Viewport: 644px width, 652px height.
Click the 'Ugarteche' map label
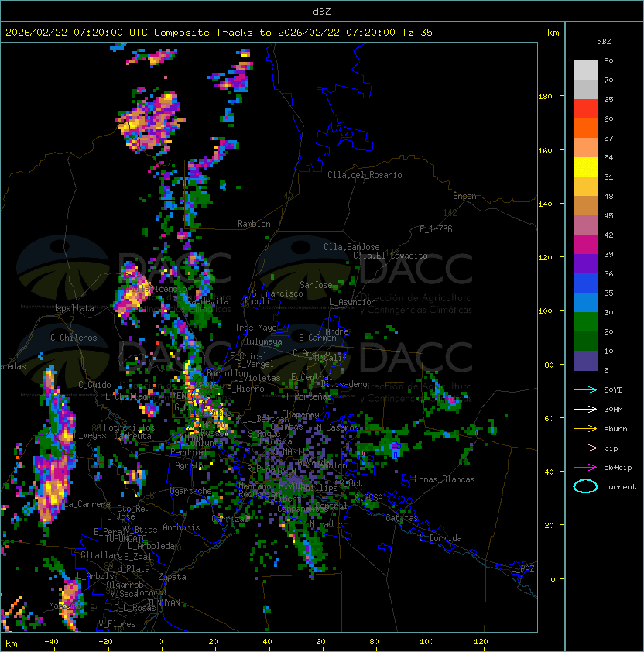191,491
